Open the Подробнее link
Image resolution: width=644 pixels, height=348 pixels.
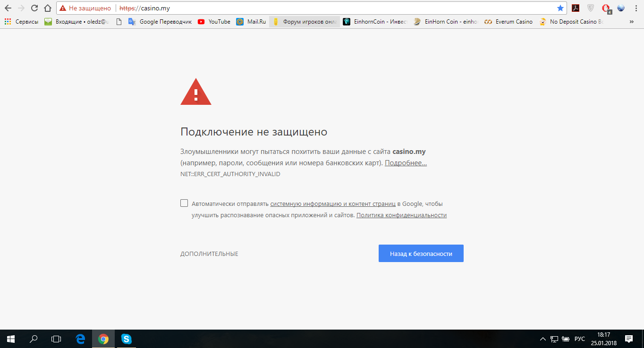click(x=405, y=162)
